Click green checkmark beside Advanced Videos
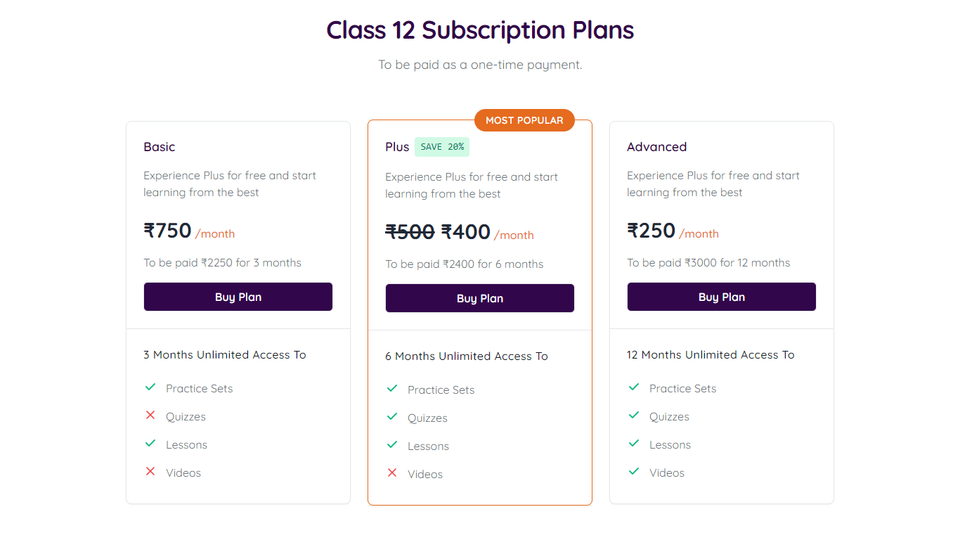The width and height of the screenshot is (960, 540). (x=634, y=471)
